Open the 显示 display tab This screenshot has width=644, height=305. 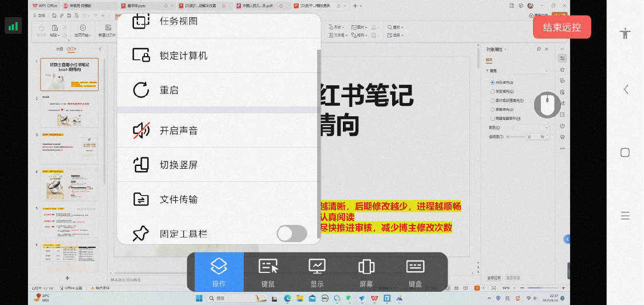coord(317,272)
